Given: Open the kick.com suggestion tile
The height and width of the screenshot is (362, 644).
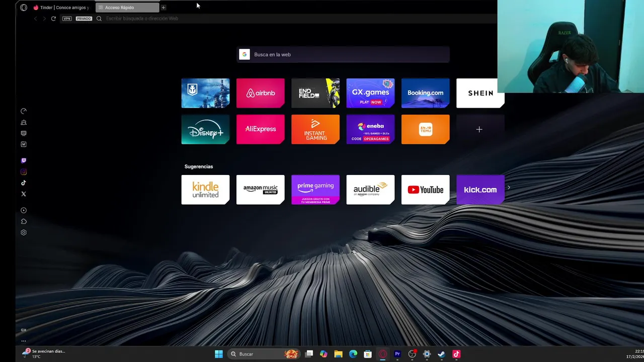Looking at the screenshot, I should (x=480, y=190).
